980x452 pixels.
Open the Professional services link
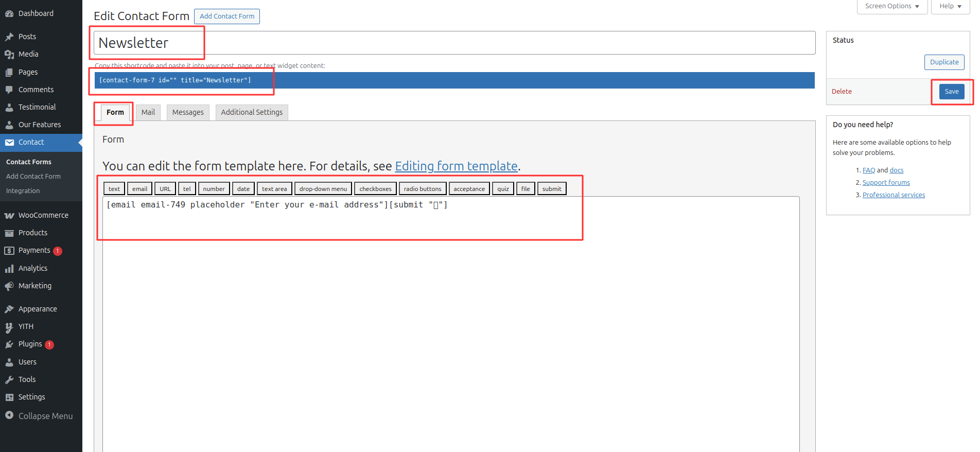point(894,195)
